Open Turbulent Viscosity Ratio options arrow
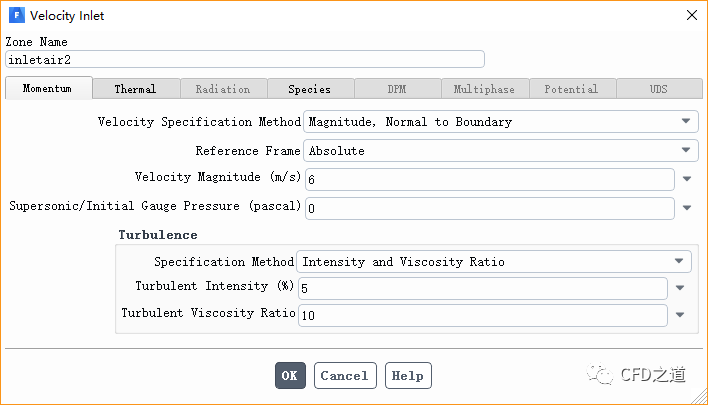The height and width of the screenshot is (405, 708). point(680,315)
